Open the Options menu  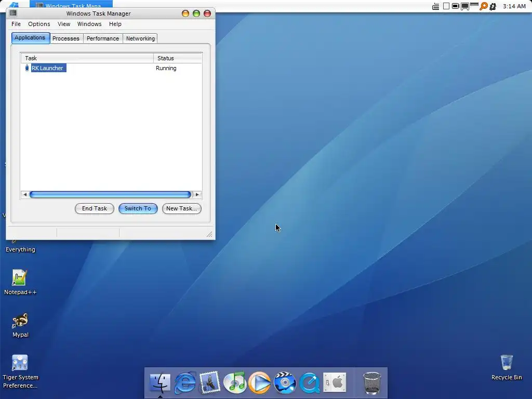tap(39, 24)
